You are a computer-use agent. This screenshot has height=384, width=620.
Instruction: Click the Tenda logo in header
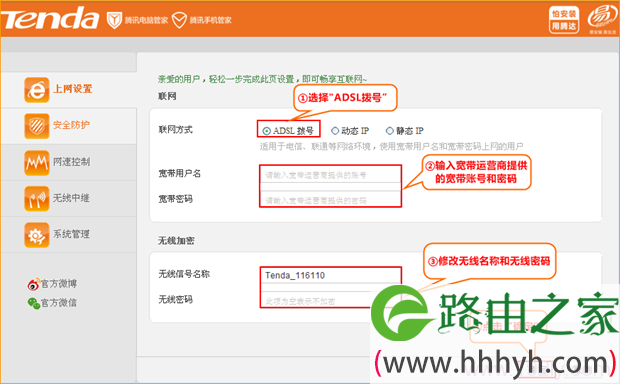[x=49, y=19]
